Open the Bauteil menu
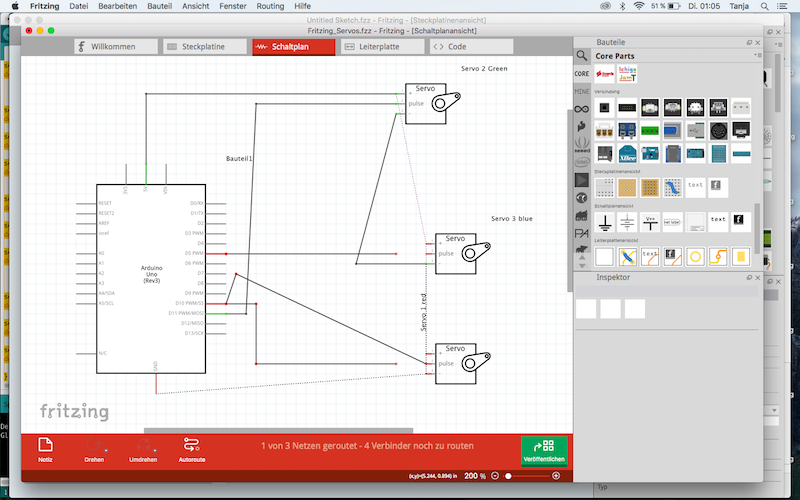The height and width of the screenshot is (500, 800). click(x=159, y=6)
